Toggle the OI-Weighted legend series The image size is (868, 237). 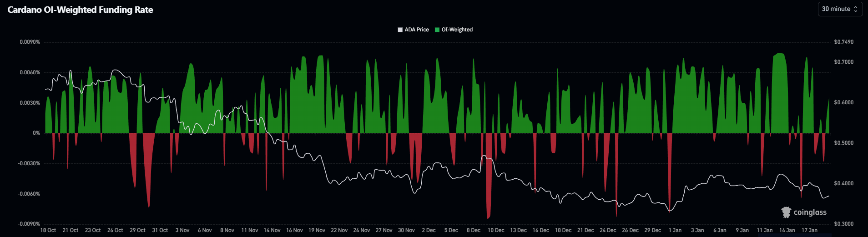click(454, 30)
